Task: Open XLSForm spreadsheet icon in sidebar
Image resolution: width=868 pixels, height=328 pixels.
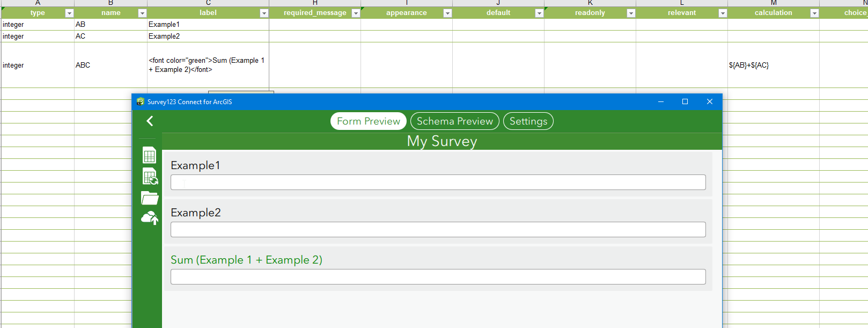Action: point(149,155)
